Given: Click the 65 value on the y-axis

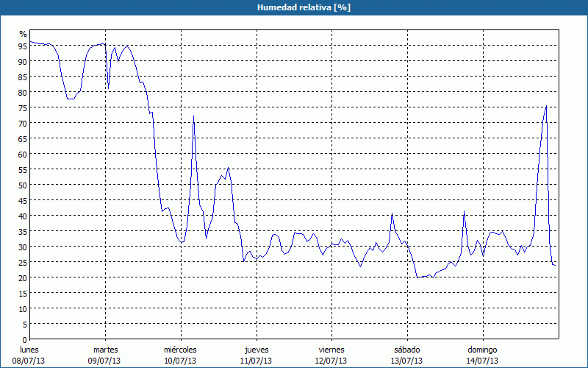Looking at the screenshot, I should coord(23,138).
